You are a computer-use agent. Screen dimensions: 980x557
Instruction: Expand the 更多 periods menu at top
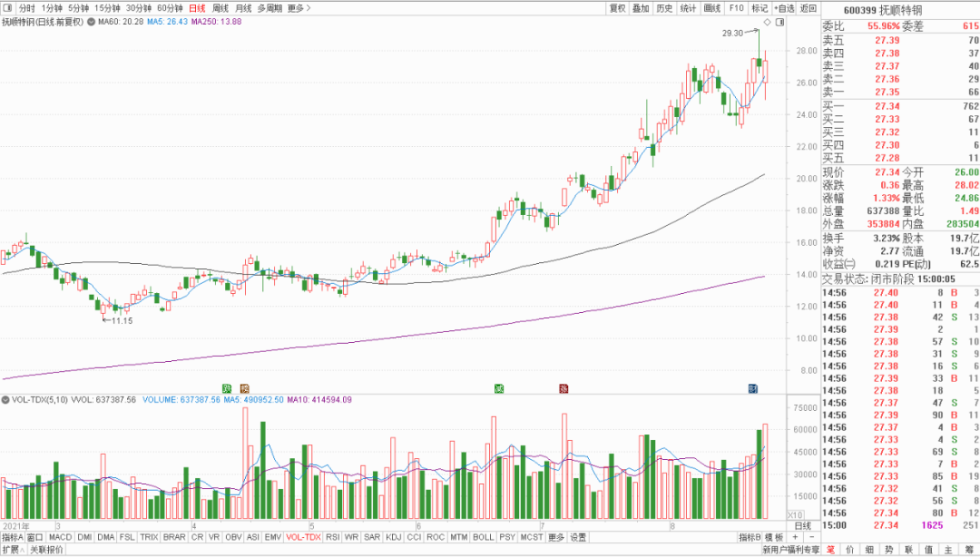299,8
